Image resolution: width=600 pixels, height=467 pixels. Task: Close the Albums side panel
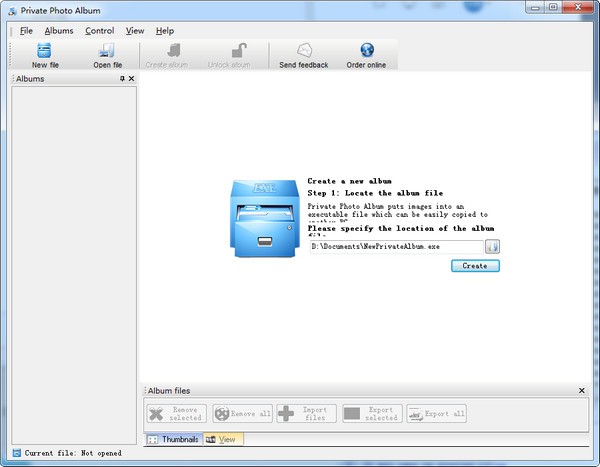(x=131, y=78)
